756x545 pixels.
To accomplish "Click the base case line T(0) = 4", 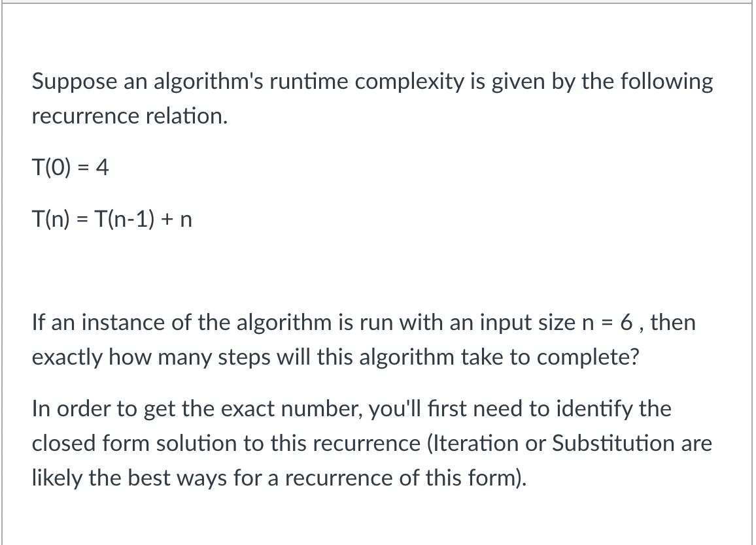I will 71,168.
